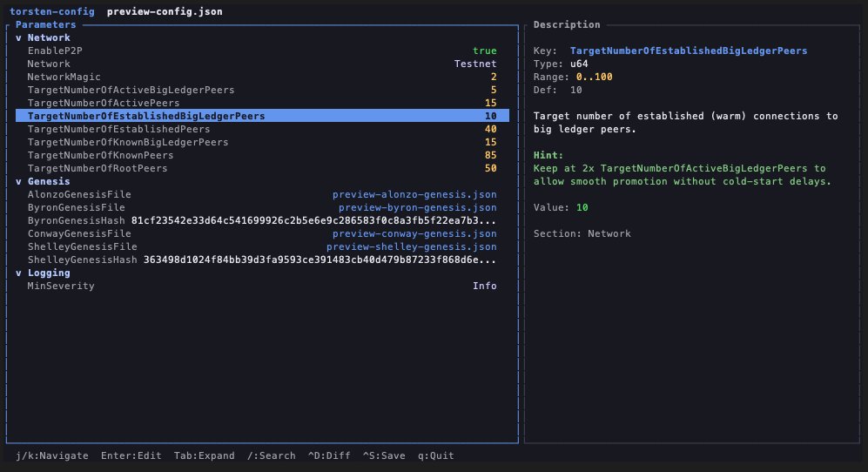Click the torsten-config title
Screen dimensions: 868x472
coord(52,11)
